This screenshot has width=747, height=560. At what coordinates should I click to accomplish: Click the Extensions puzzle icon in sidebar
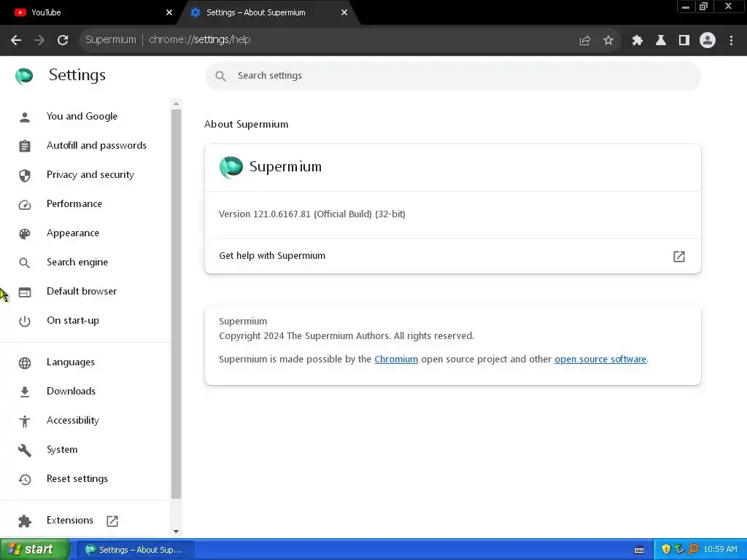click(x=25, y=521)
